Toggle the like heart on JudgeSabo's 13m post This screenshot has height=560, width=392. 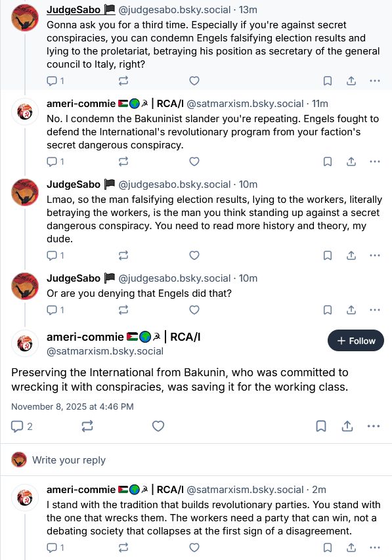tap(192, 81)
